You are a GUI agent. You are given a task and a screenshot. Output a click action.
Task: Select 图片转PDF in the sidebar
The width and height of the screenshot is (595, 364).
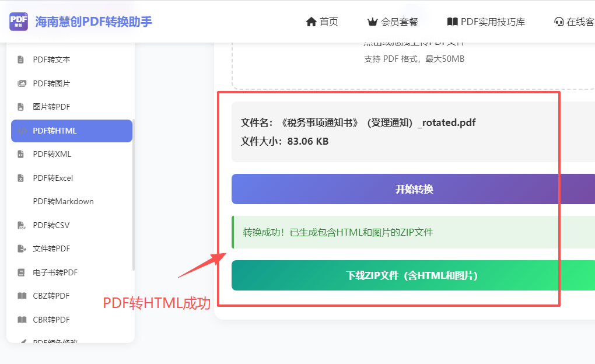(72, 107)
